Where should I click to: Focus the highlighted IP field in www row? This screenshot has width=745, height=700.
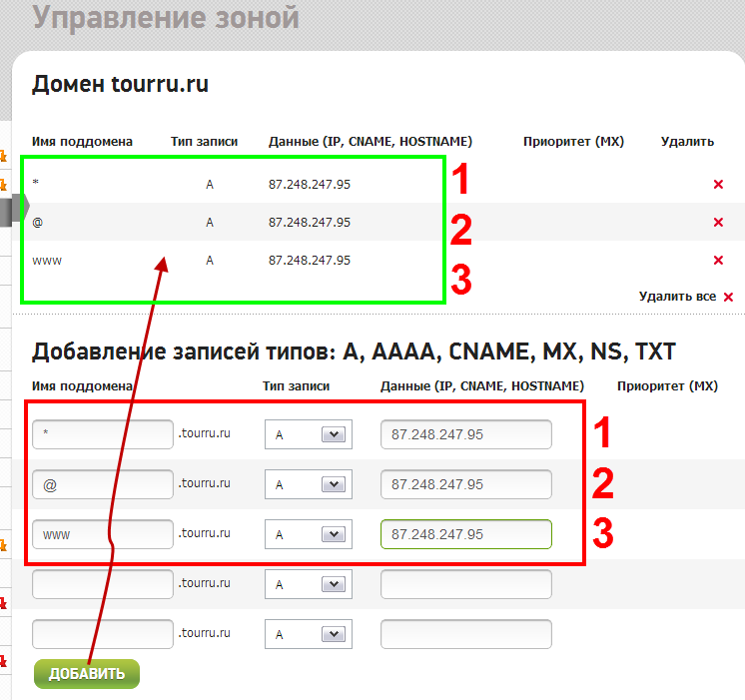coord(465,534)
